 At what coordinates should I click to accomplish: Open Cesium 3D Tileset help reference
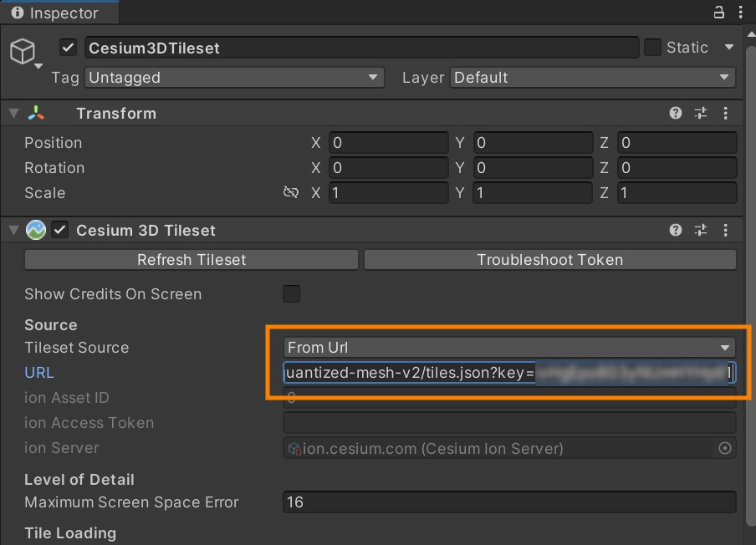point(676,231)
